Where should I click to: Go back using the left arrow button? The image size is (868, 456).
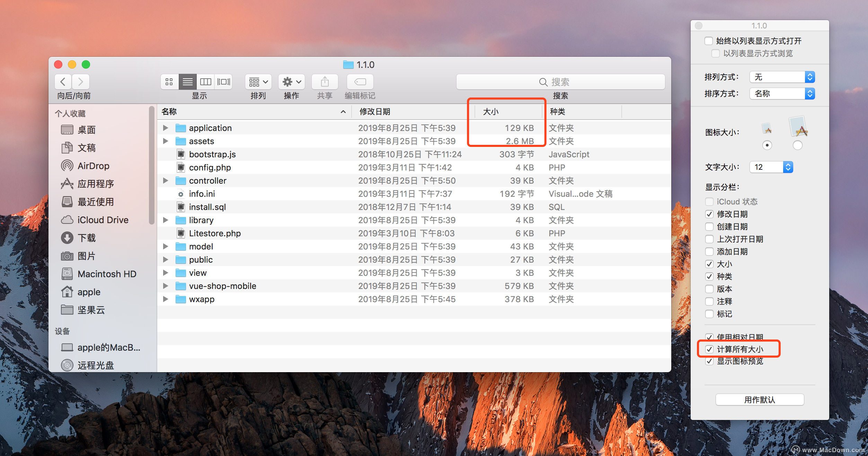[x=63, y=82]
